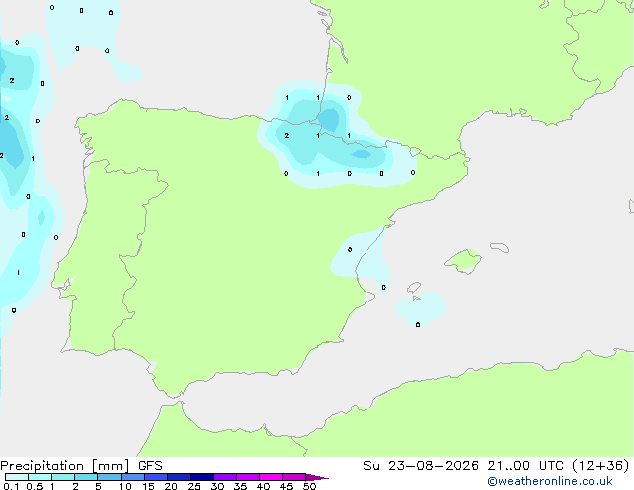
Task: Click the dark navy 25–30 mm swatch
Action: tap(201, 477)
